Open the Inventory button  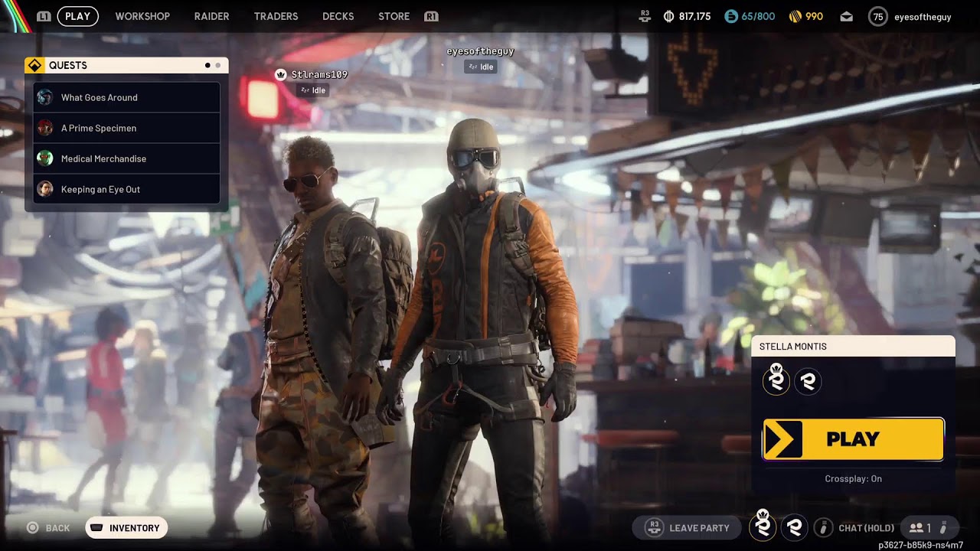coord(126,528)
